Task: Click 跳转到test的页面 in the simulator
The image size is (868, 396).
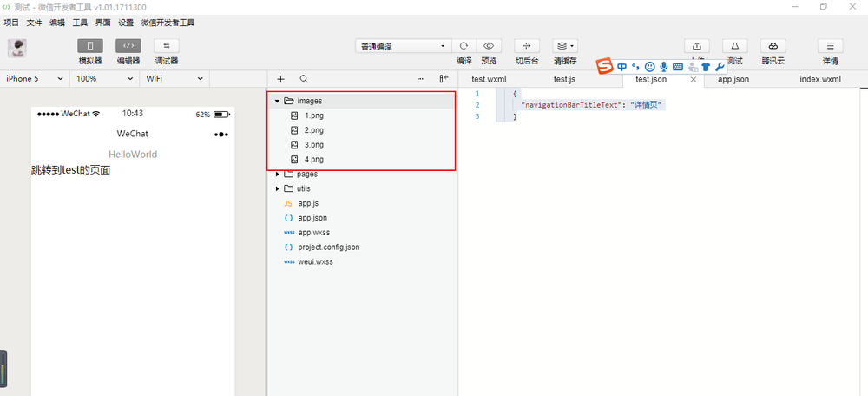Action: [x=71, y=170]
